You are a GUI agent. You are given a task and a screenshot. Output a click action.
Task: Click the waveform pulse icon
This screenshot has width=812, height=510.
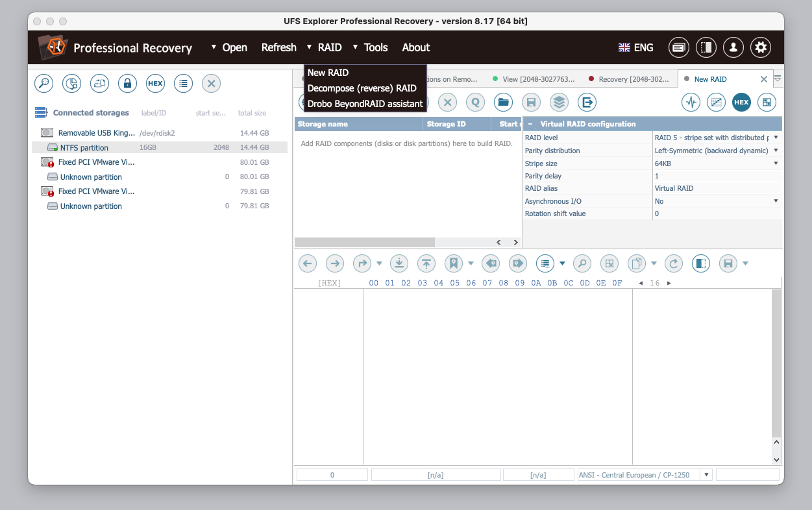691,102
